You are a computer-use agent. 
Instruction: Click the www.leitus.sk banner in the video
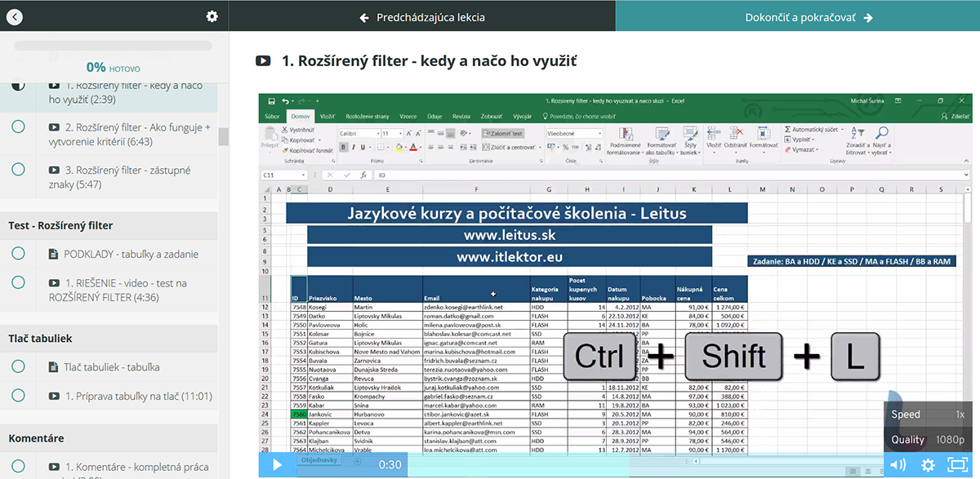[x=510, y=234]
